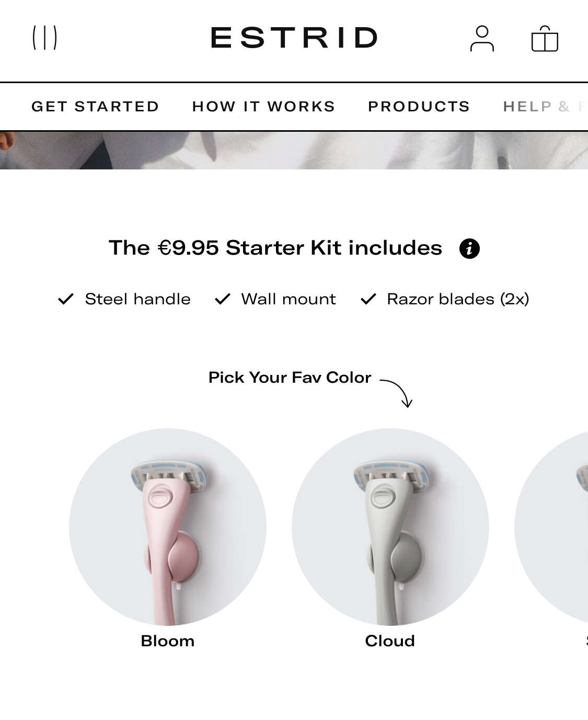Image resolution: width=588 pixels, height=720 pixels.
Task: Go to the GET STARTED tab
Action: [95, 107]
